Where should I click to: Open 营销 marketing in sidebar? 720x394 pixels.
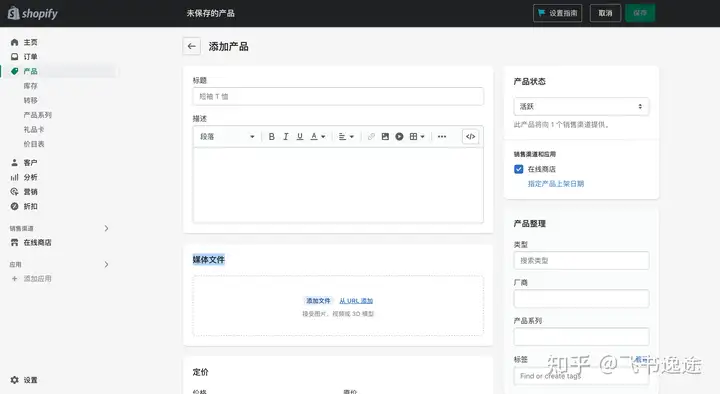click(x=30, y=191)
